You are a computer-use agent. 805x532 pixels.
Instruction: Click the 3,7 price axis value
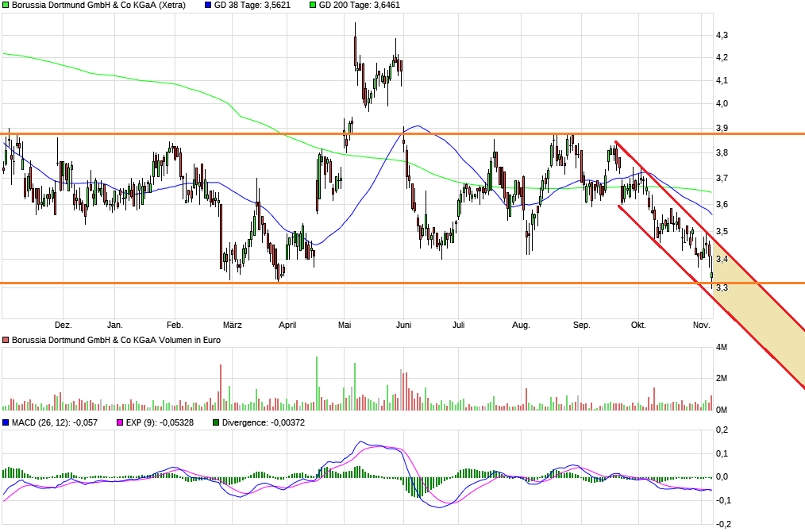coord(722,178)
